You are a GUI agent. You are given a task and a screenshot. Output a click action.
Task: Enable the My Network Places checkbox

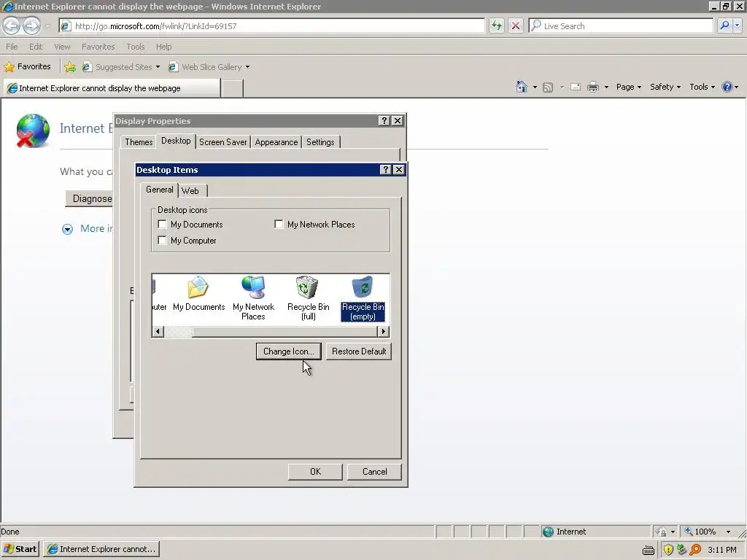pyautogui.click(x=279, y=224)
